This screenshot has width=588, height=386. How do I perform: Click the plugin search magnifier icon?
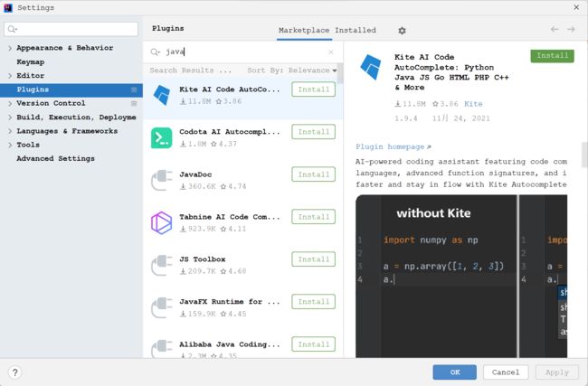pyautogui.click(x=155, y=52)
